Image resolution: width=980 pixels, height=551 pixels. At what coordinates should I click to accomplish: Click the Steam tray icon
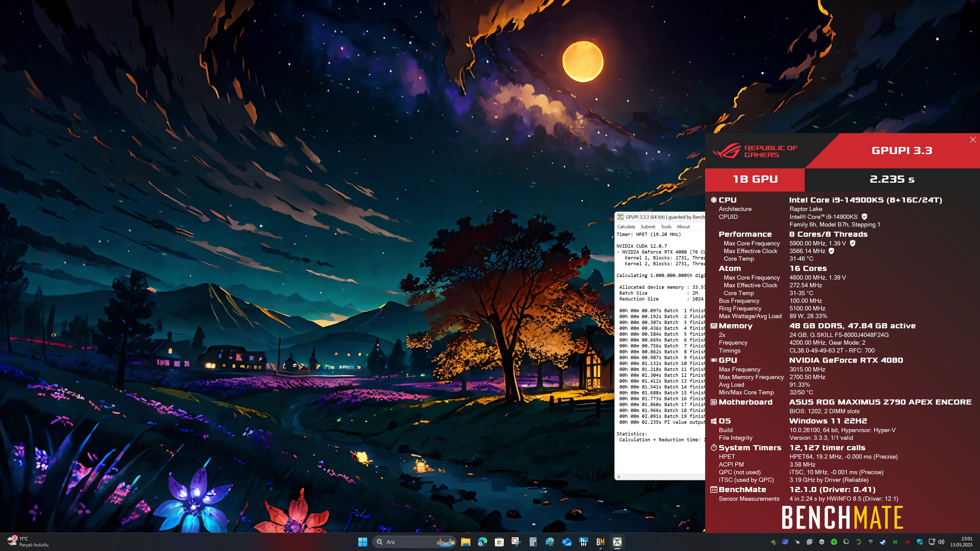coord(883,542)
